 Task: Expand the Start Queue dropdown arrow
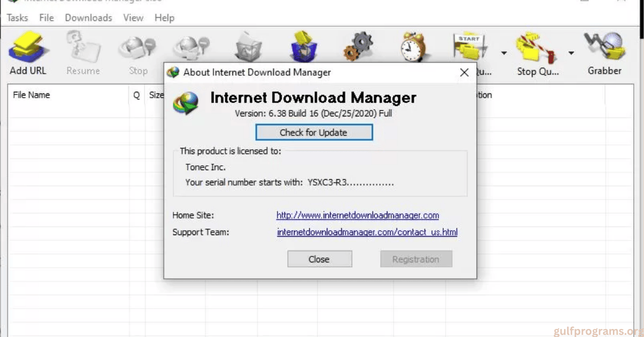pos(504,53)
